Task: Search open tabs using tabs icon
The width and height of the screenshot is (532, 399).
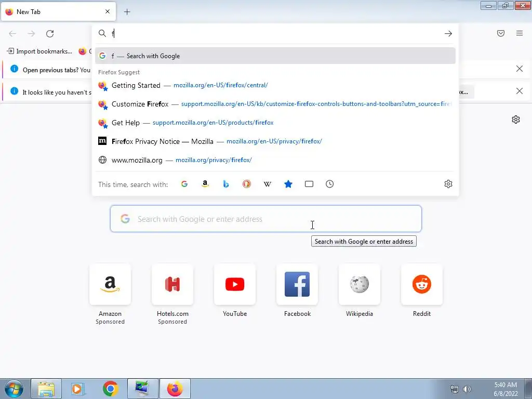Action: pos(309,184)
